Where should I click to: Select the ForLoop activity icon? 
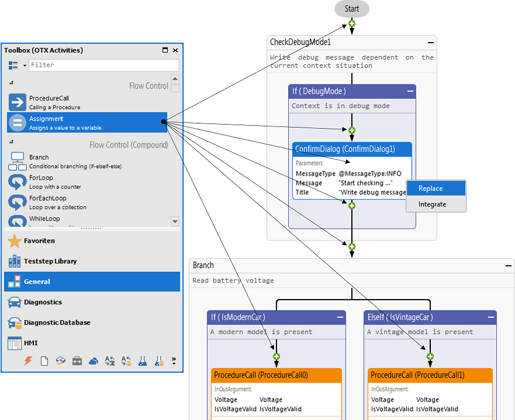[18, 181]
